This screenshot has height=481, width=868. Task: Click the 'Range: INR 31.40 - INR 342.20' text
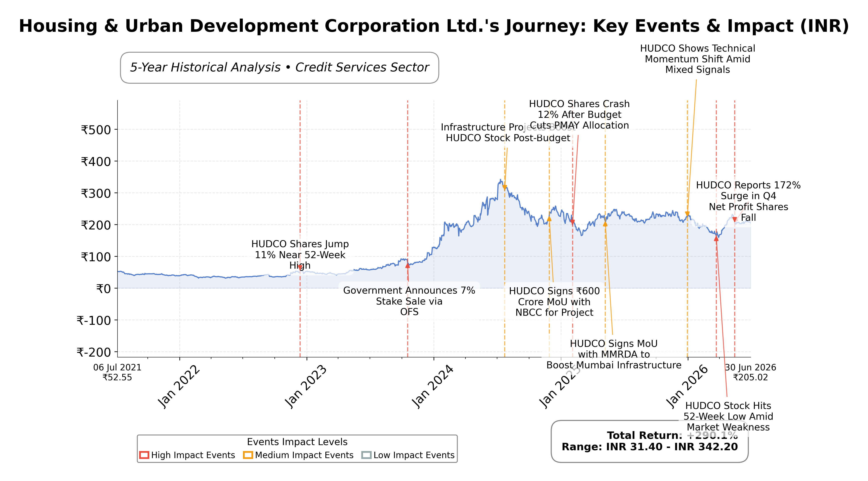click(x=650, y=447)
